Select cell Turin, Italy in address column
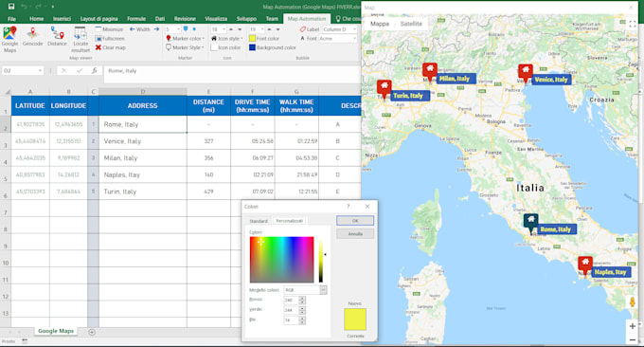644x347 pixels. click(x=142, y=192)
